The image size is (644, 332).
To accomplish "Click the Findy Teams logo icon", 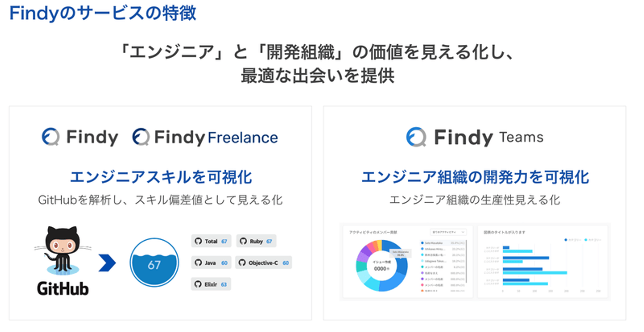I will click(x=416, y=137).
